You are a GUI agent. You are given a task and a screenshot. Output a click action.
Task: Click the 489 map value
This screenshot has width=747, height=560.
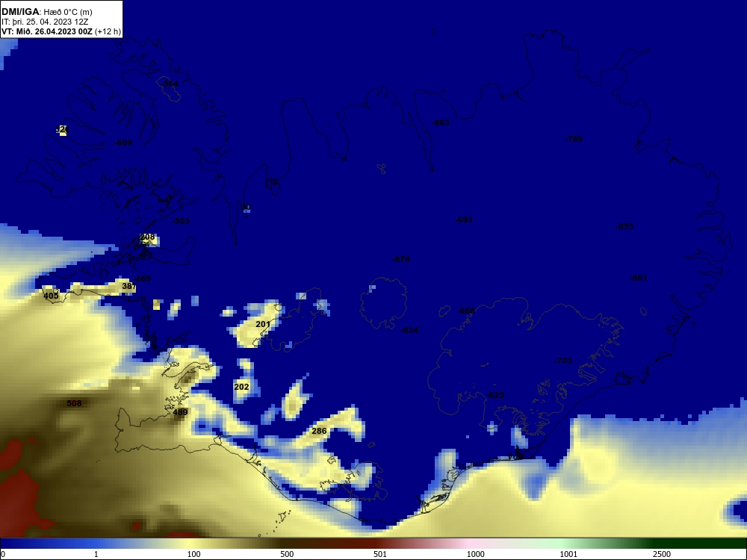pos(180,412)
